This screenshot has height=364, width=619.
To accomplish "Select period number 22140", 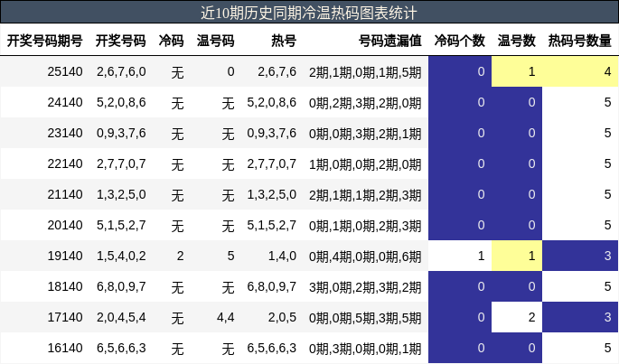I will point(65,163).
